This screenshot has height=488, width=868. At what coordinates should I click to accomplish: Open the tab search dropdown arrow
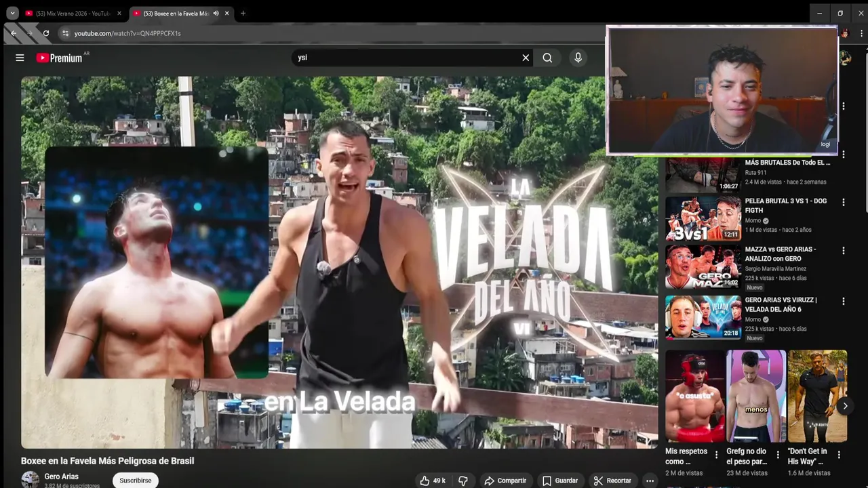click(12, 13)
